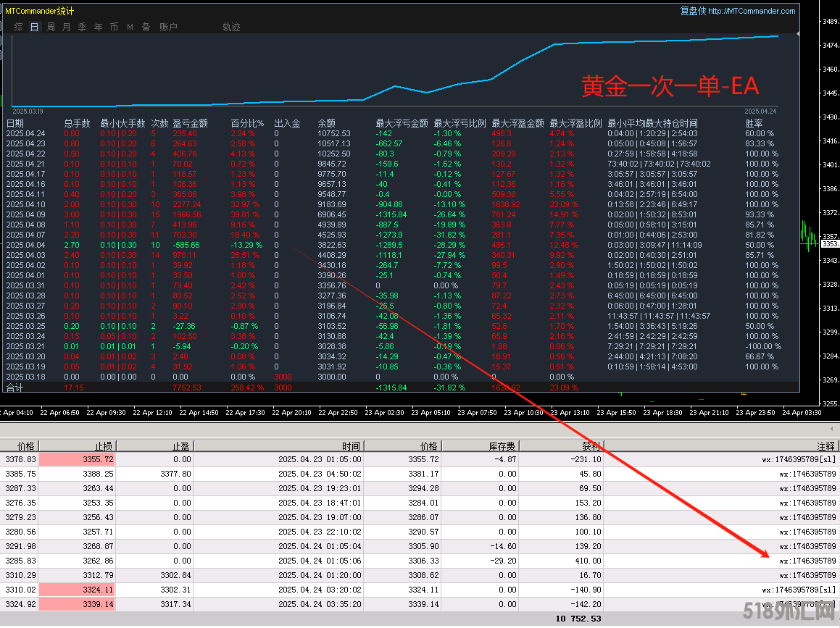The width and height of the screenshot is (840, 628).
Task: Click the MTCommander统计 panel title
Action: pos(40,11)
